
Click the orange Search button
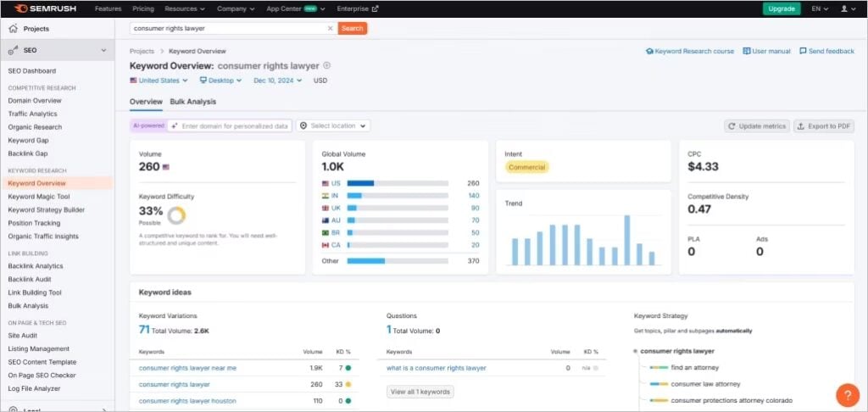pos(352,28)
